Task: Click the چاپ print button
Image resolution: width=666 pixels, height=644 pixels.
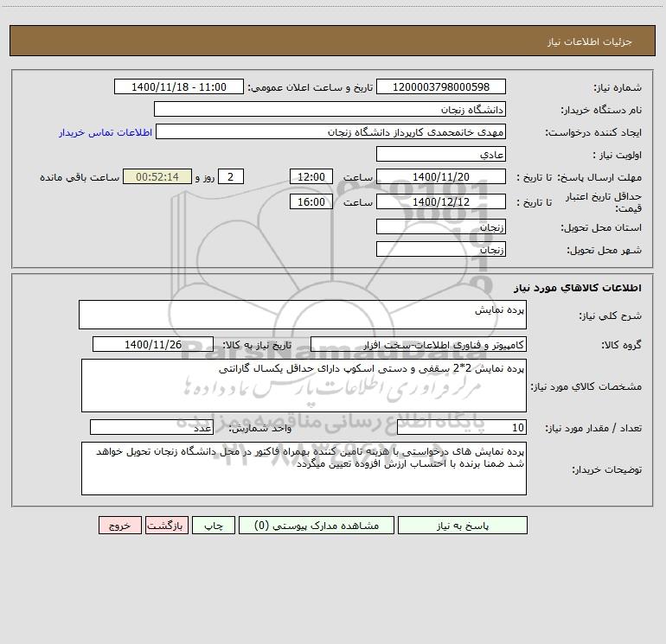Action: pyautogui.click(x=214, y=525)
